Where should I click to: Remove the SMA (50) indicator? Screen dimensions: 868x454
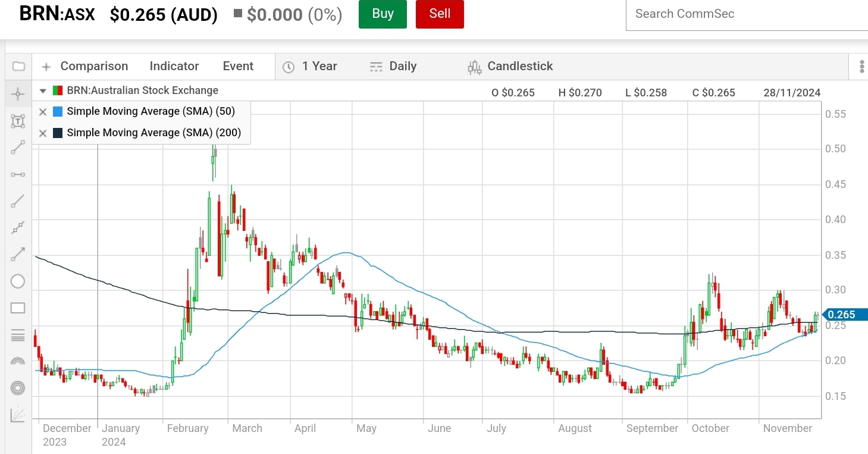point(43,112)
